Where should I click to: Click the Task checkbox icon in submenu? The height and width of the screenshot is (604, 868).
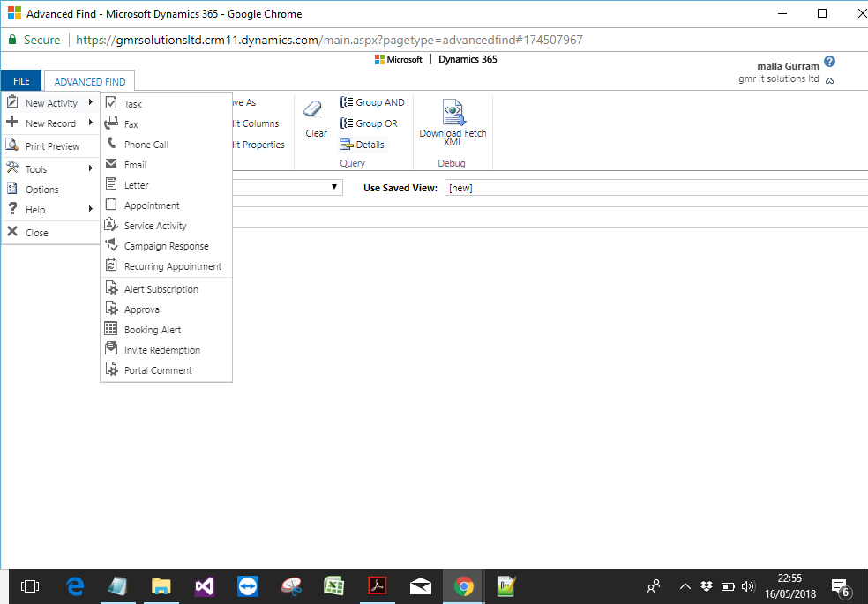[x=111, y=103]
